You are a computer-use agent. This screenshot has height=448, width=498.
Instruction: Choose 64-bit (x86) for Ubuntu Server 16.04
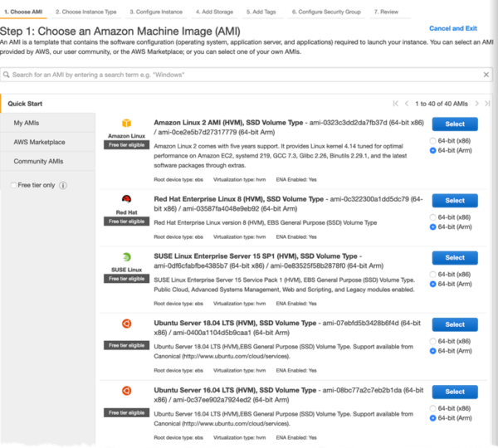coord(432,408)
